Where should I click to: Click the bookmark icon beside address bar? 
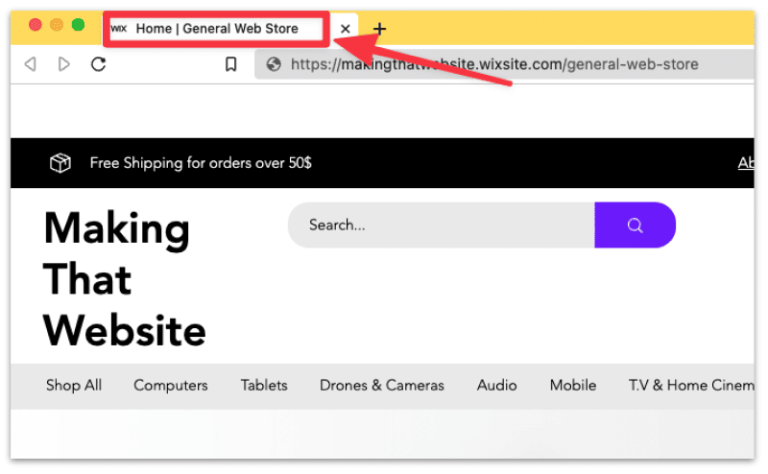pos(231,64)
